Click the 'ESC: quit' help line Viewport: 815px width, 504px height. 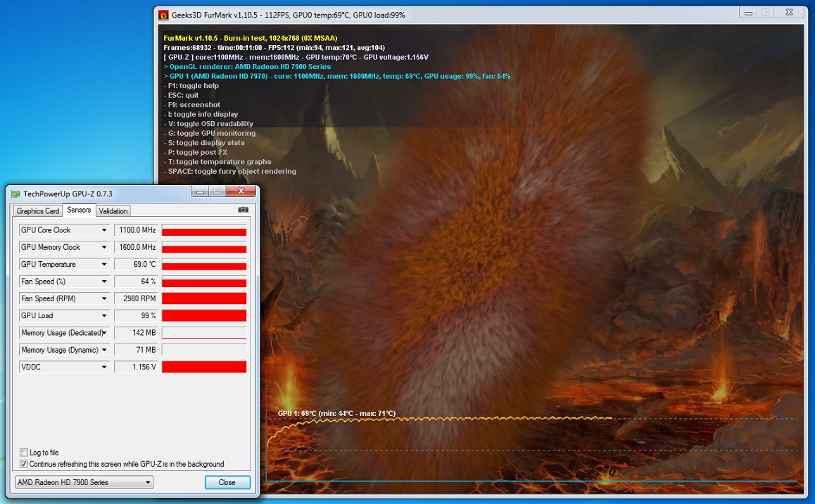coord(181,95)
